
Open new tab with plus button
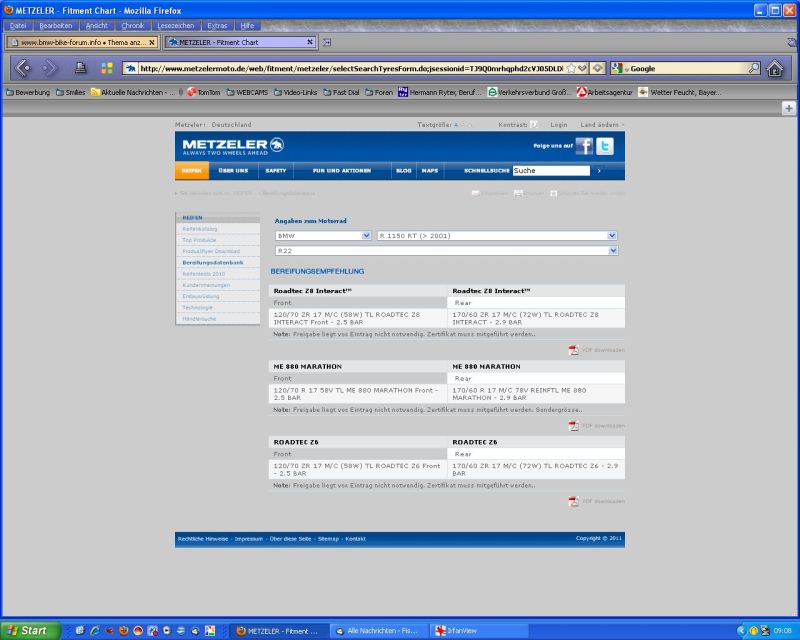pyautogui.click(x=789, y=108)
